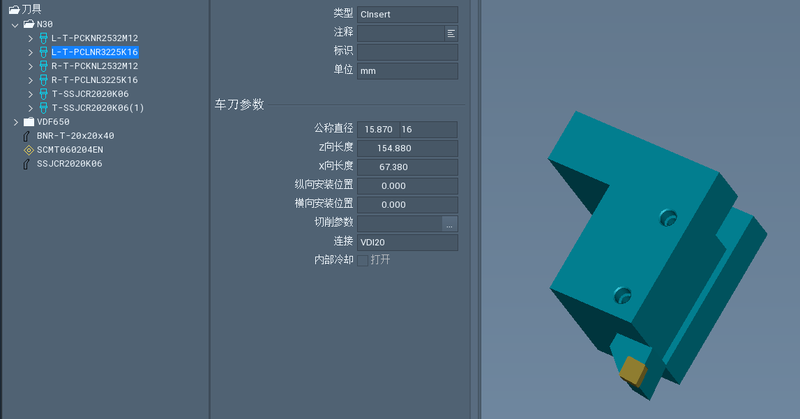Click the 类型 field showing CInsert
800x419 pixels.
pyautogui.click(x=408, y=14)
